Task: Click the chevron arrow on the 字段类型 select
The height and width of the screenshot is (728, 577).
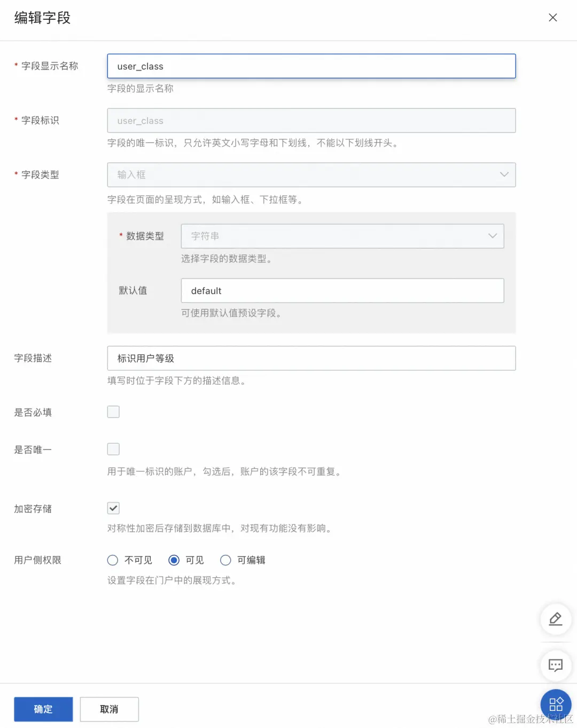Action: pyautogui.click(x=503, y=174)
